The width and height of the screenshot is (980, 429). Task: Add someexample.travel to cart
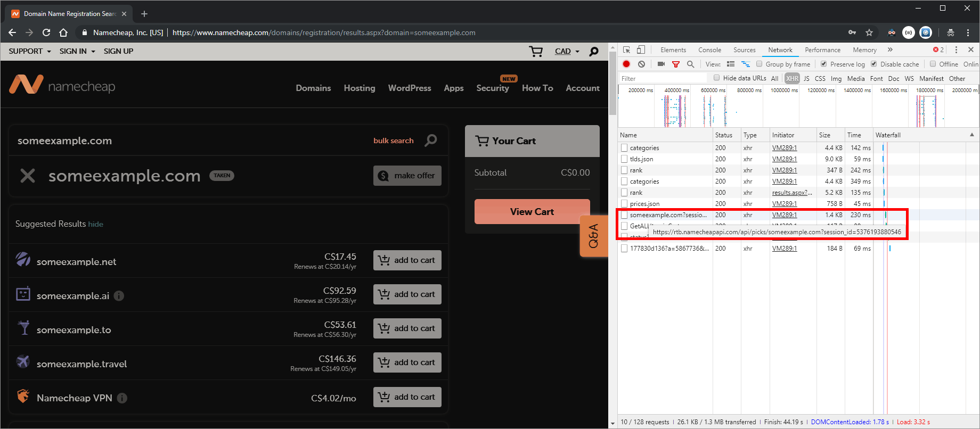tap(407, 362)
